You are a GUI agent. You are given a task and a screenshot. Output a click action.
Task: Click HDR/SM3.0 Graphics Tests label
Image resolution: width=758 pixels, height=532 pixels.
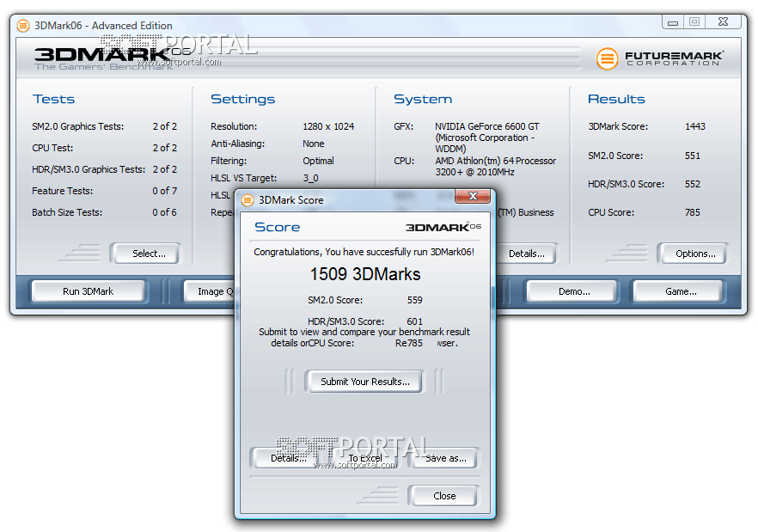click(89, 169)
